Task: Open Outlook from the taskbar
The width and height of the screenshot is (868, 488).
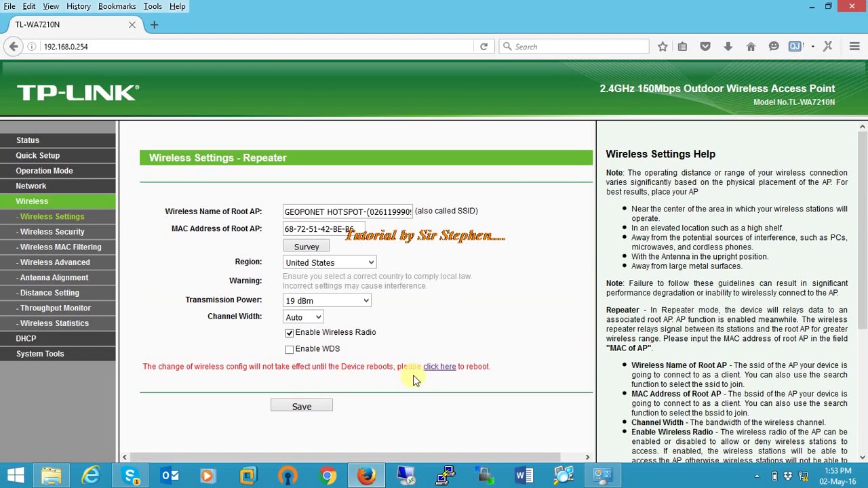Action: pyautogui.click(x=170, y=475)
